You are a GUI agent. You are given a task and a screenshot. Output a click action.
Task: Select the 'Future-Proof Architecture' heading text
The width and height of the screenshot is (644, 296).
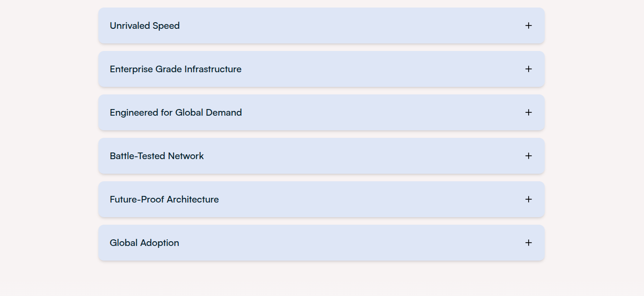point(164,199)
